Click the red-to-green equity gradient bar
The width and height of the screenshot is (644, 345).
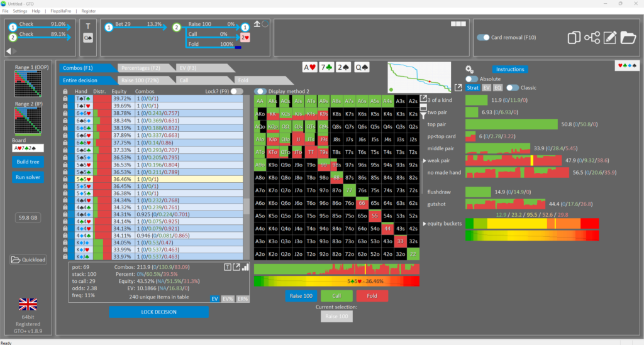336,282
